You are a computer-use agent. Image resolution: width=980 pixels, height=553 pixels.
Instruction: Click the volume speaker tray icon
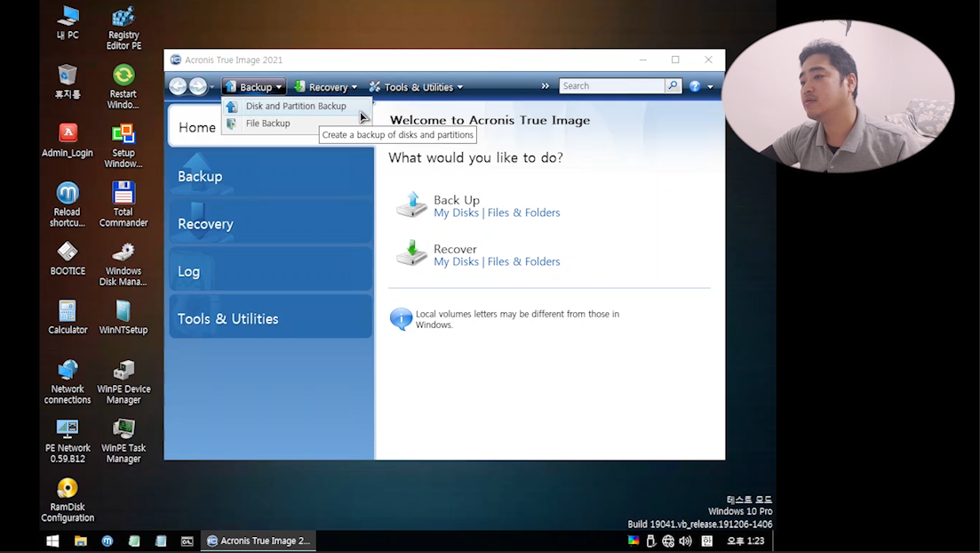point(686,541)
